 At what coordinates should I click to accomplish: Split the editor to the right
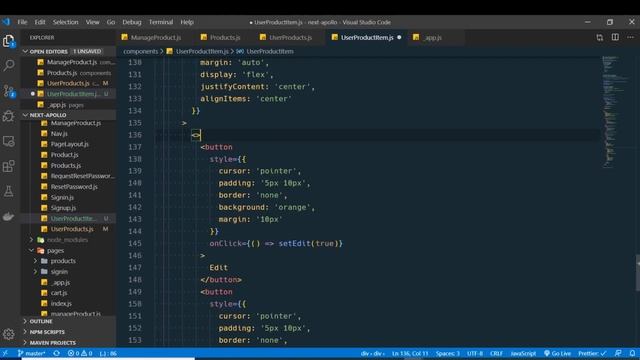pos(615,37)
